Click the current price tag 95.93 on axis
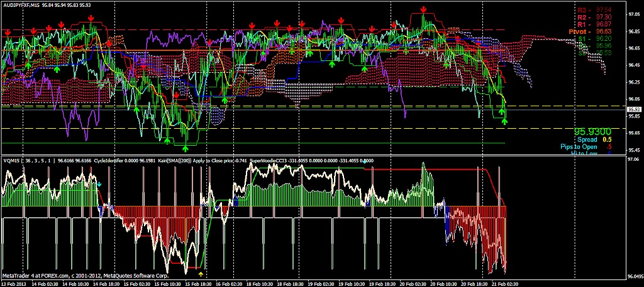The width and height of the screenshot is (644, 287). pyautogui.click(x=634, y=109)
